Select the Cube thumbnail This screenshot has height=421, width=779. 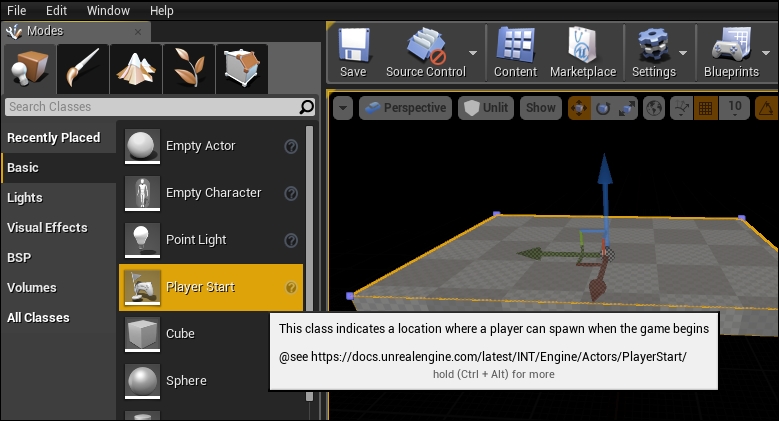(x=142, y=334)
